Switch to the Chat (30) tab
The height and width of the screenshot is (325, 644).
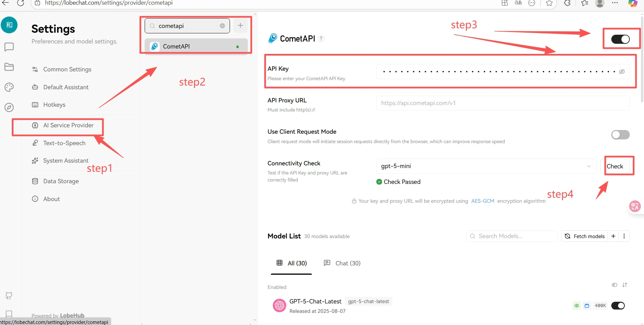(x=342, y=263)
